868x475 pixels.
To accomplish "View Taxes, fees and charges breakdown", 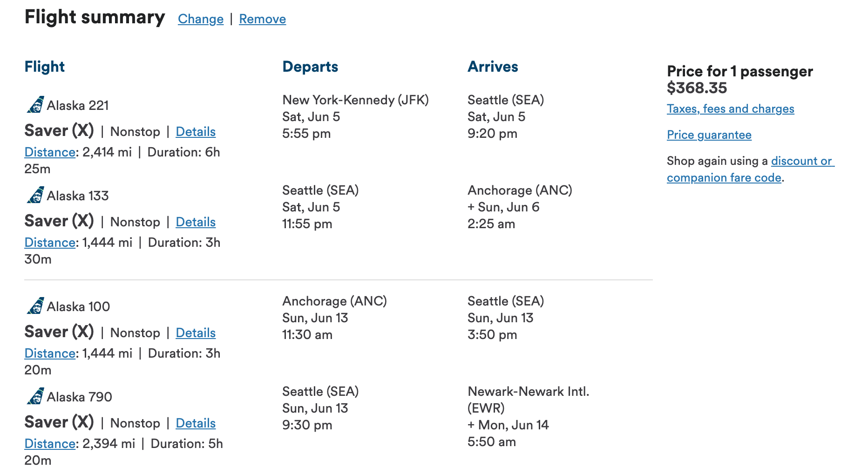I will 730,109.
